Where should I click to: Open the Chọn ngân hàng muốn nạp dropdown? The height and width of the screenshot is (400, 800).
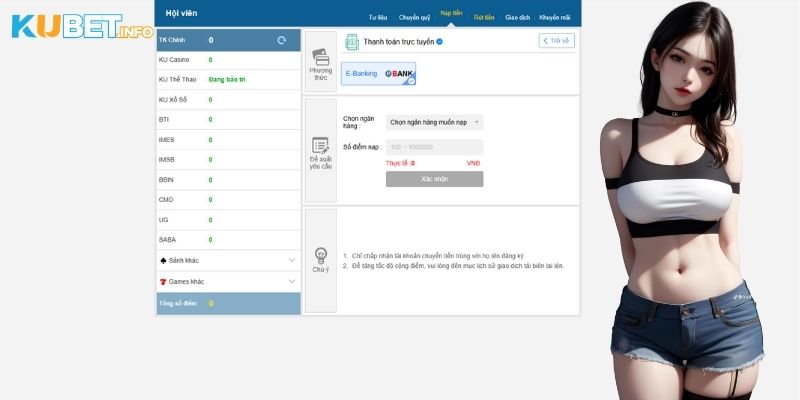pos(434,122)
